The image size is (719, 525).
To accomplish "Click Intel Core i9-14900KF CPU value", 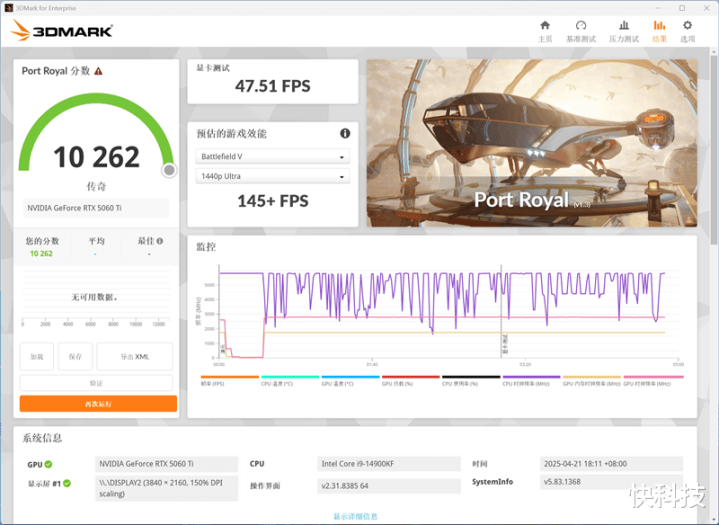I will click(x=389, y=464).
